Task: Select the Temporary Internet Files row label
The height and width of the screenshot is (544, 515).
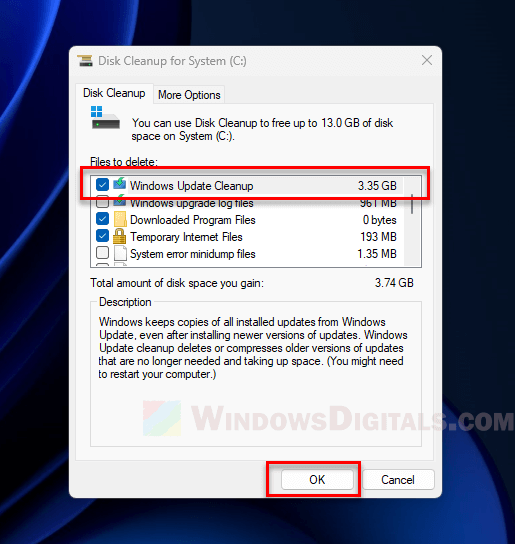Action: pyautogui.click(x=186, y=237)
